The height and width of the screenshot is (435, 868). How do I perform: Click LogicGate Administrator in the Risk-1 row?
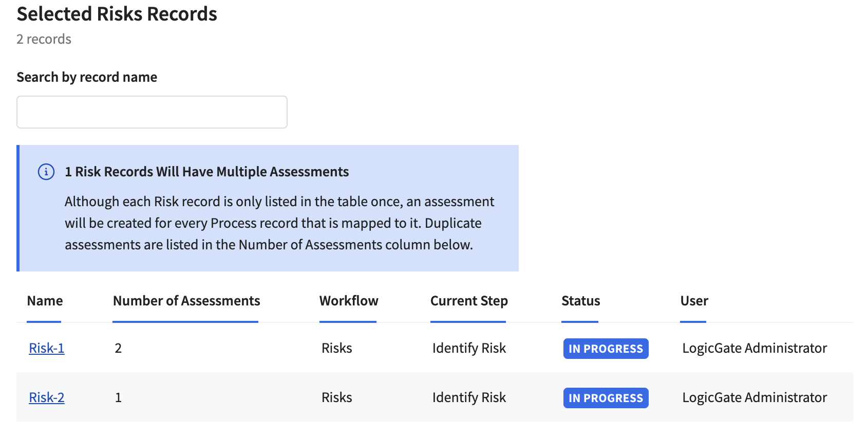point(754,348)
